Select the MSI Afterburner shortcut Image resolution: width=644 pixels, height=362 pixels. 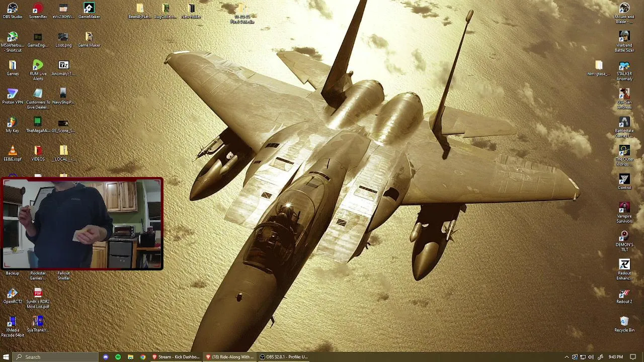pos(13,42)
